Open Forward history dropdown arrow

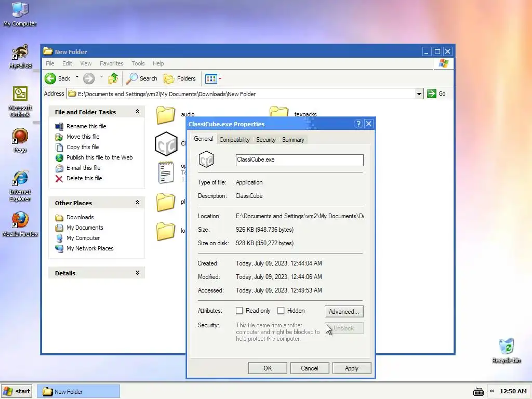pyautogui.click(x=101, y=78)
